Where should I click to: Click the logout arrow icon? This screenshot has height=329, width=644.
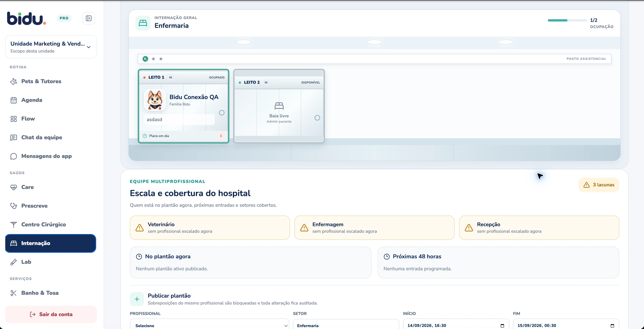pos(33,314)
